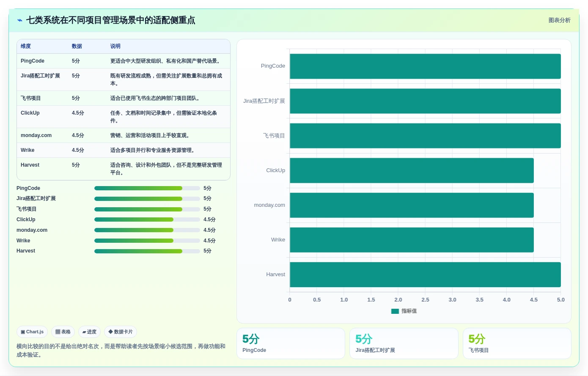588x376 pixels.
Task: Click the 飞书项目 bar in the chart
Action: point(425,136)
